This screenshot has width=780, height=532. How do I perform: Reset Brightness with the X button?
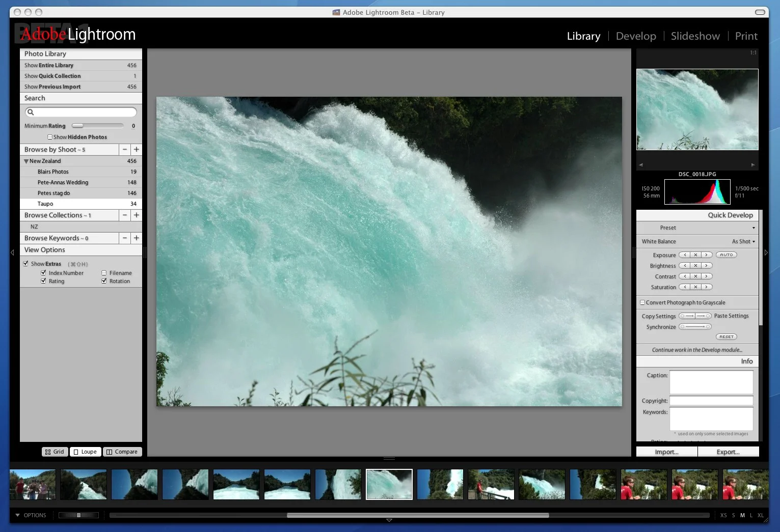pos(695,266)
